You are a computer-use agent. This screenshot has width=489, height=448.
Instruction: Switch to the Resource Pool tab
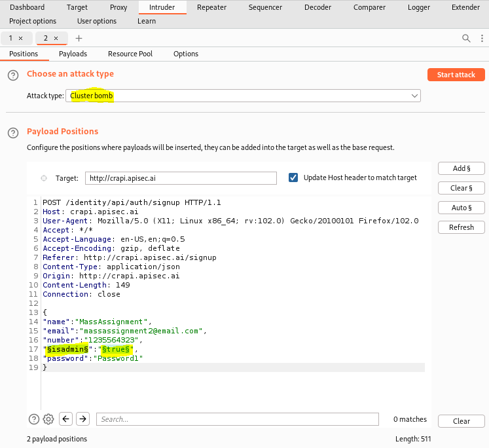click(x=130, y=54)
